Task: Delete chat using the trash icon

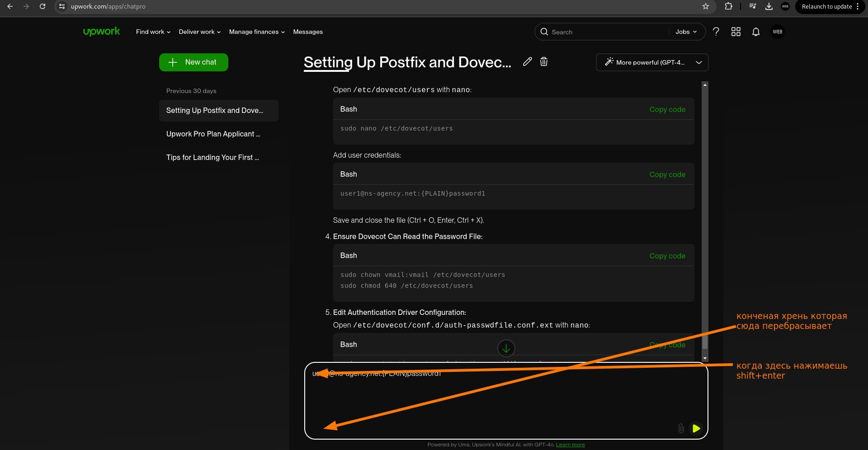Action: click(544, 62)
